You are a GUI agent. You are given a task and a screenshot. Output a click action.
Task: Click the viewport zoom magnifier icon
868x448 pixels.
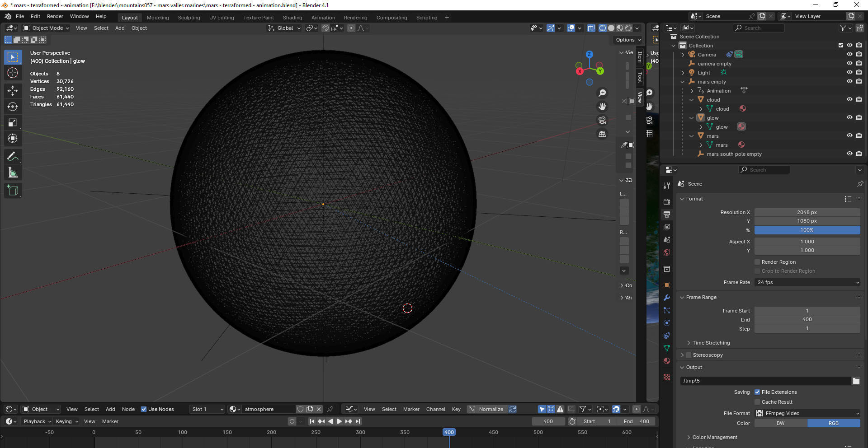602,93
